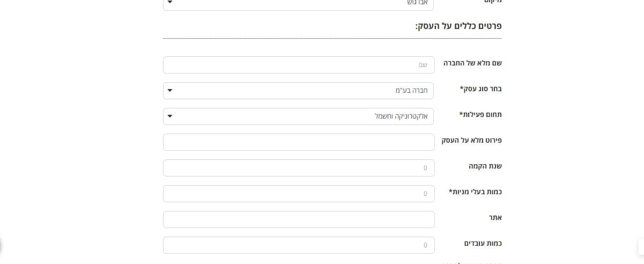Focus the full company name field

(298, 65)
